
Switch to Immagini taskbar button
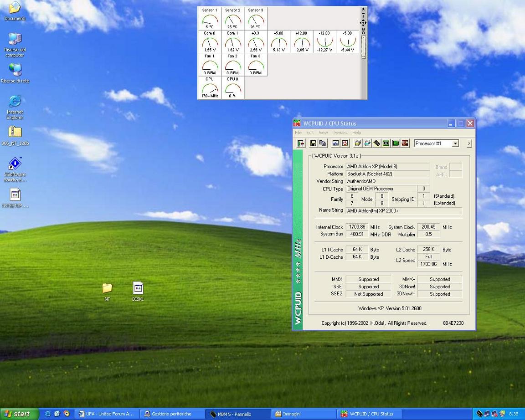click(x=303, y=414)
